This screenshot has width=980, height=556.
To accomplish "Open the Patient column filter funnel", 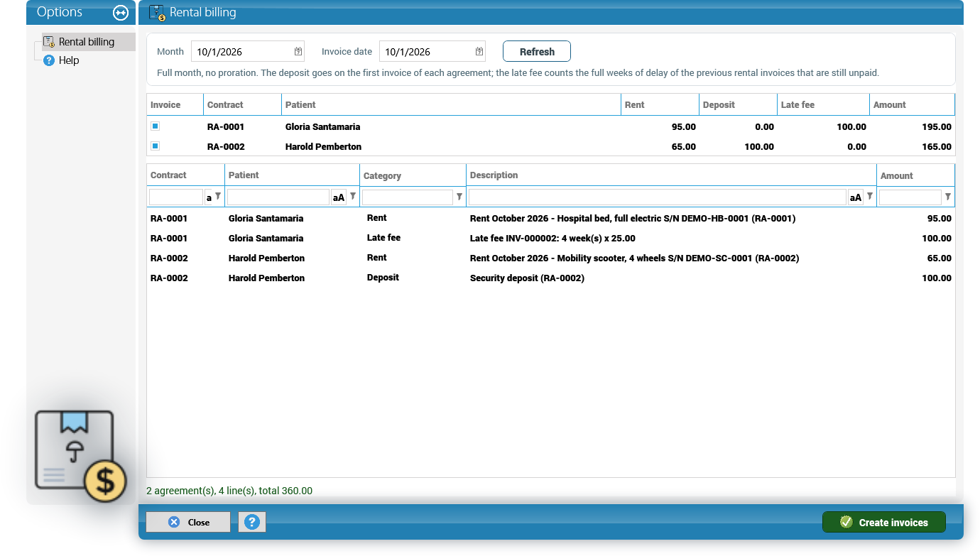I will tap(353, 197).
